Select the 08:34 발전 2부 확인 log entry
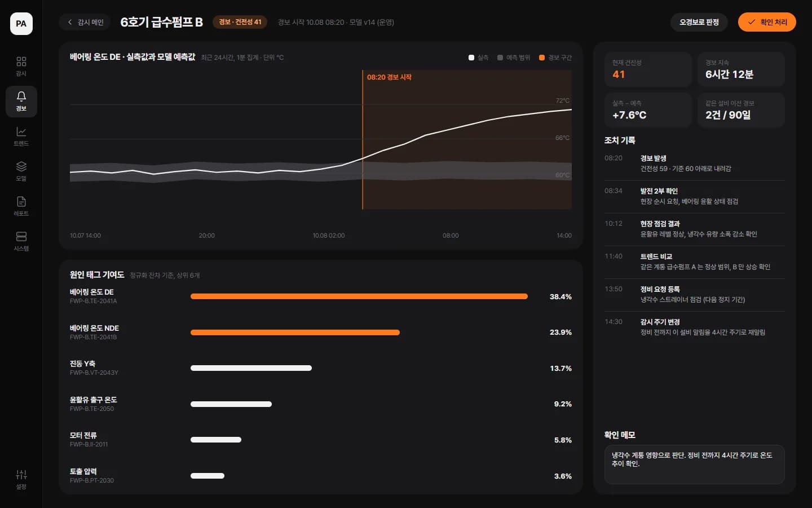 [x=694, y=196]
